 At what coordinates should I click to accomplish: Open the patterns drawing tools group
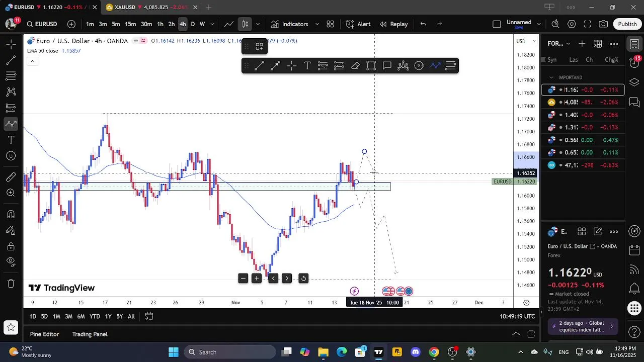point(11,92)
